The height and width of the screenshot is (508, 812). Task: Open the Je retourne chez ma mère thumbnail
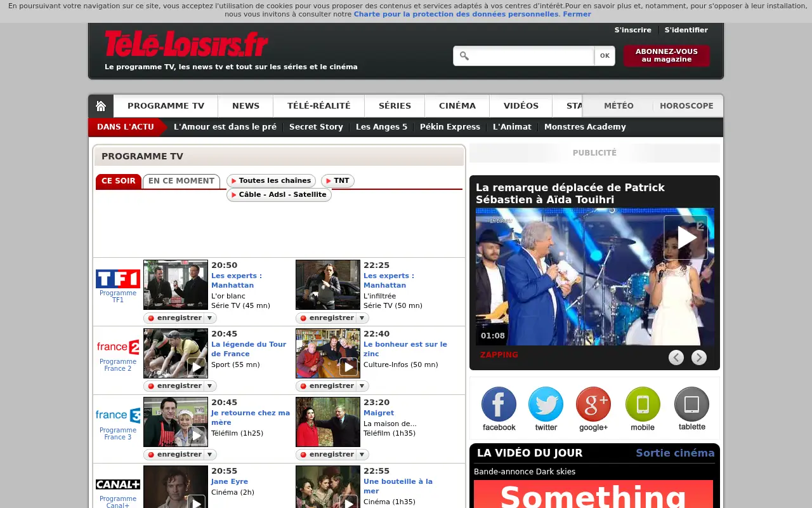pos(176,422)
